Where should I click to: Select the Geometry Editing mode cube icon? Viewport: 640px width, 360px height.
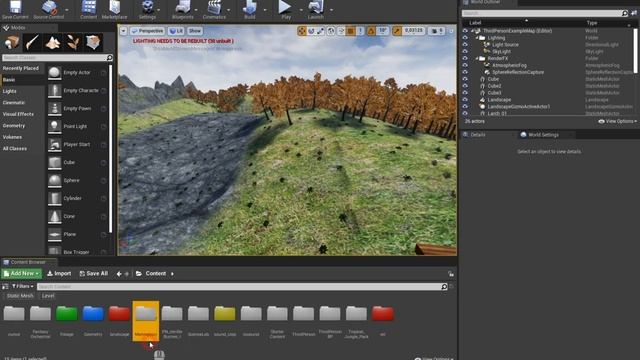click(93, 42)
